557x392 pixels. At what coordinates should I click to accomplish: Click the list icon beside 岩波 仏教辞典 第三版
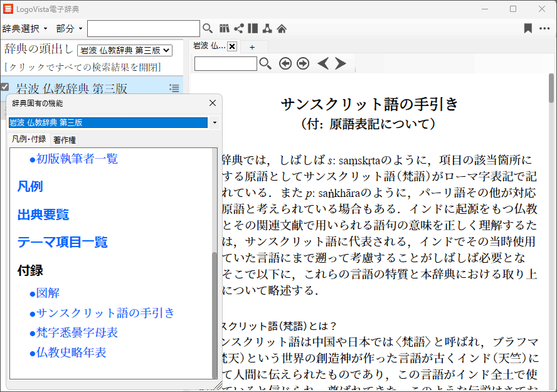pyautogui.click(x=174, y=88)
